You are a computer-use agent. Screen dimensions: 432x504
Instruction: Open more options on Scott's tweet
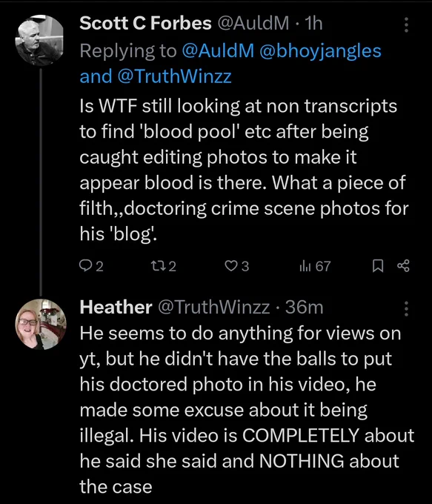tap(406, 24)
